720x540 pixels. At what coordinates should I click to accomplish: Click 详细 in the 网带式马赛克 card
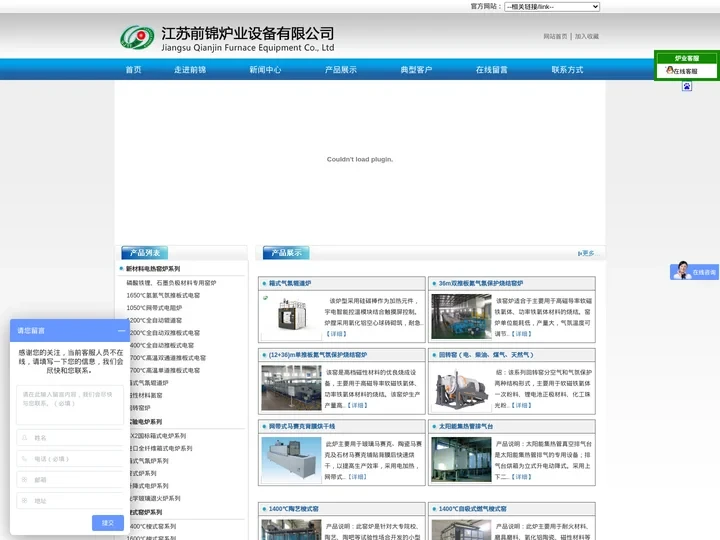[x=357, y=477]
